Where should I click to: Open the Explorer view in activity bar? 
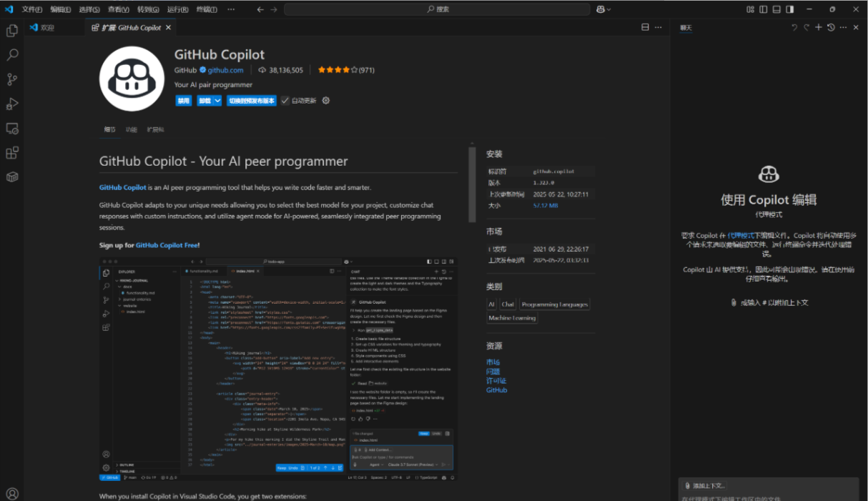click(x=12, y=31)
